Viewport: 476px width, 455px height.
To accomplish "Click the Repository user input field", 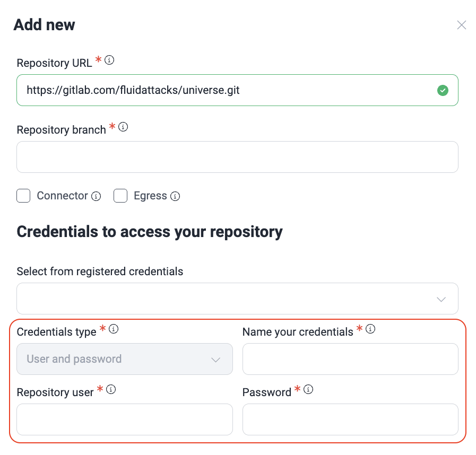I will point(125,419).
